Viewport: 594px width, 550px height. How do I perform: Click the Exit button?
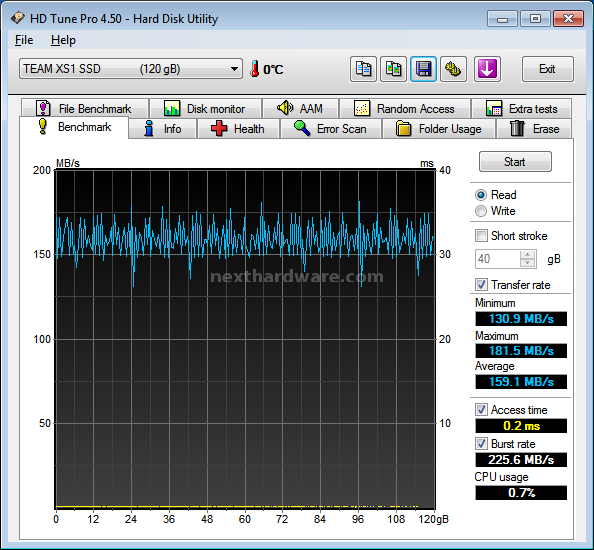[x=547, y=69]
